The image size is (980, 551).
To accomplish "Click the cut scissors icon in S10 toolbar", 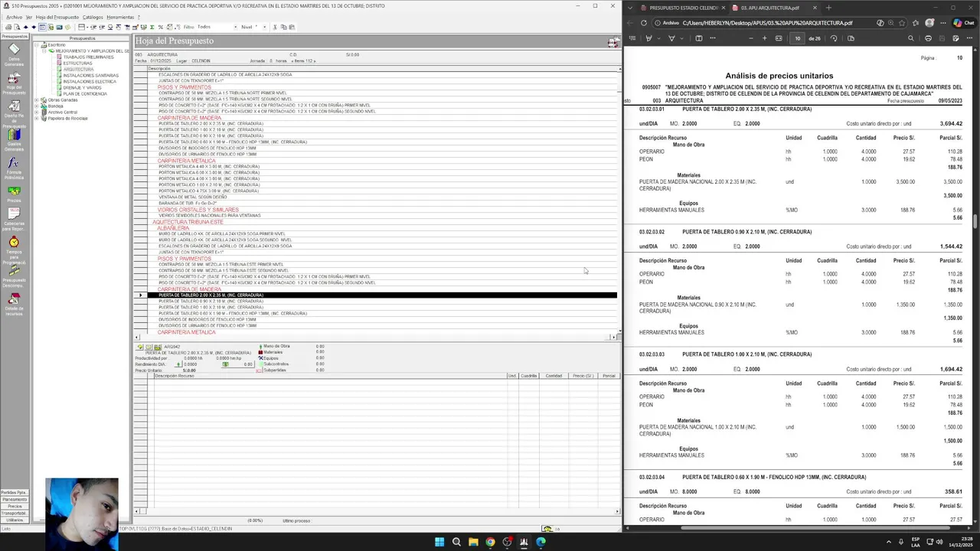I will pos(275,27).
